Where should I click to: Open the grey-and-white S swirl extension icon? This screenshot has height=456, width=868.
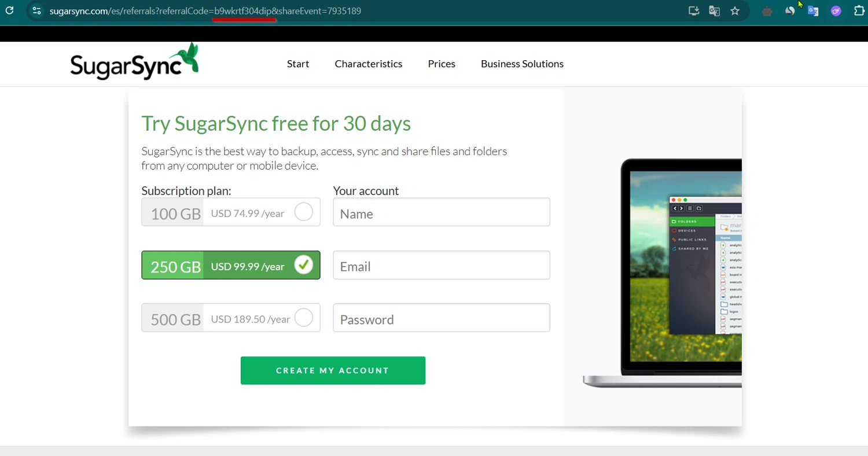click(790, 11)
